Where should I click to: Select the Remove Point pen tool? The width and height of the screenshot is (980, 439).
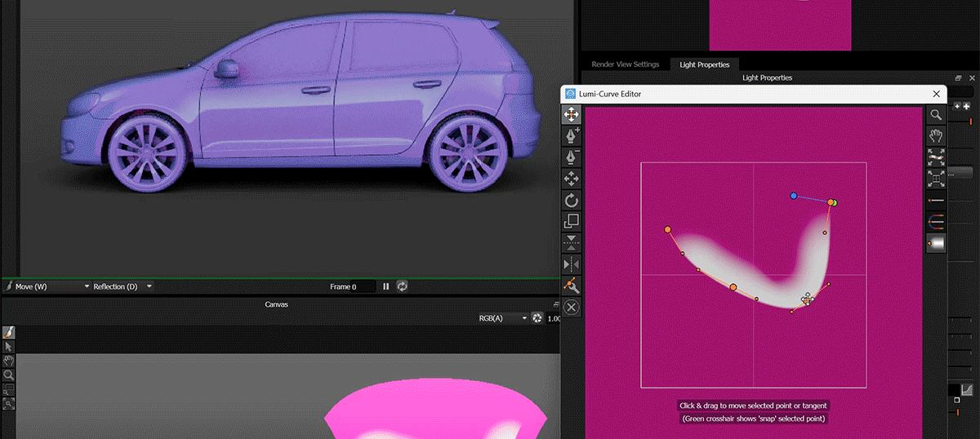(572, 156)
